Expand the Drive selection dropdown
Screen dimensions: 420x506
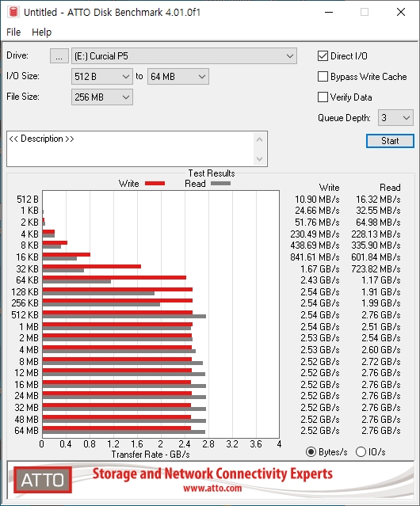184,56
